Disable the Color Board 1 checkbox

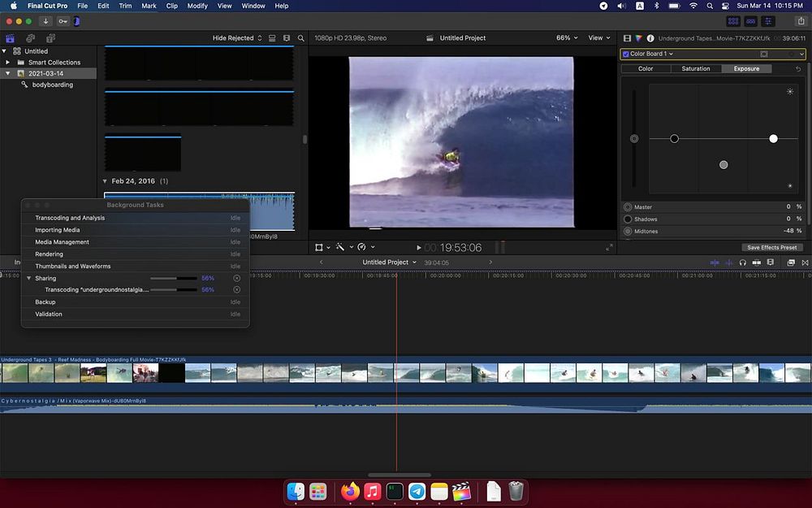[625, 54]
